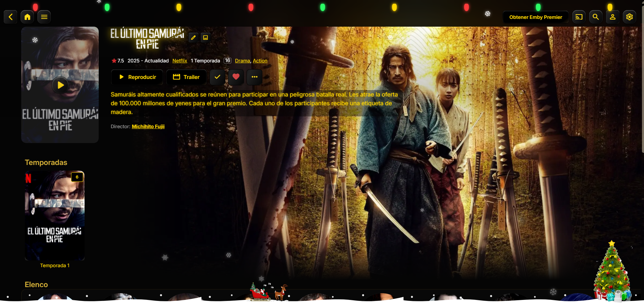Click the series synopsis text
Viewport: 644px width, 307px height.
254,103
